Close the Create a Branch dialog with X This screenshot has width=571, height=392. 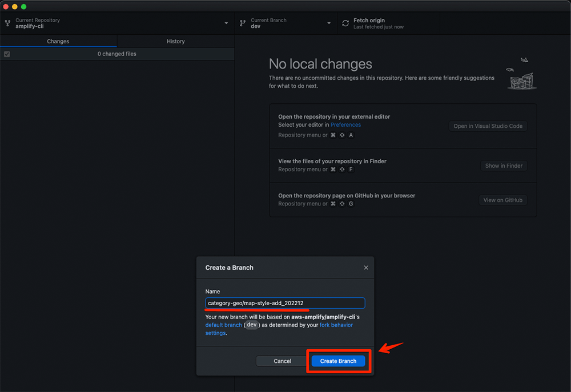point(366,268)
